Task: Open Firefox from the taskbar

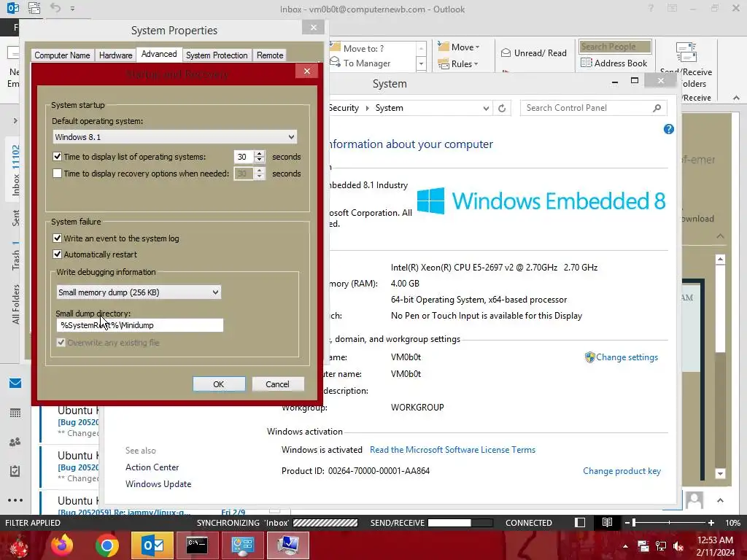Action: (x=62, y=545)
